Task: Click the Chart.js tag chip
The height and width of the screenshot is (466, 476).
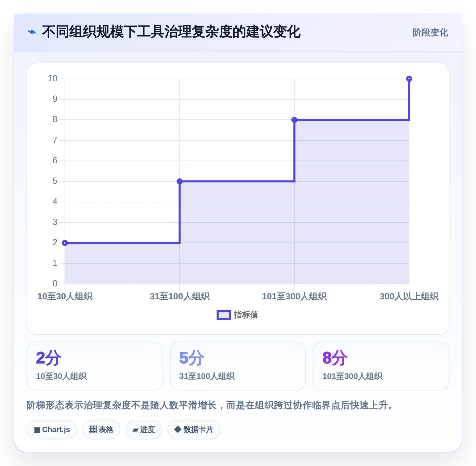Action: [52, 430]
